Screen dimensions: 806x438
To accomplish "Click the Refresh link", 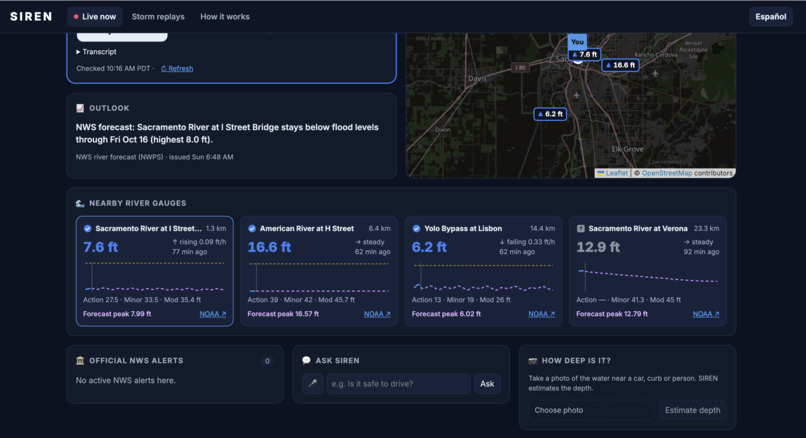I will [x=177, y=68].
